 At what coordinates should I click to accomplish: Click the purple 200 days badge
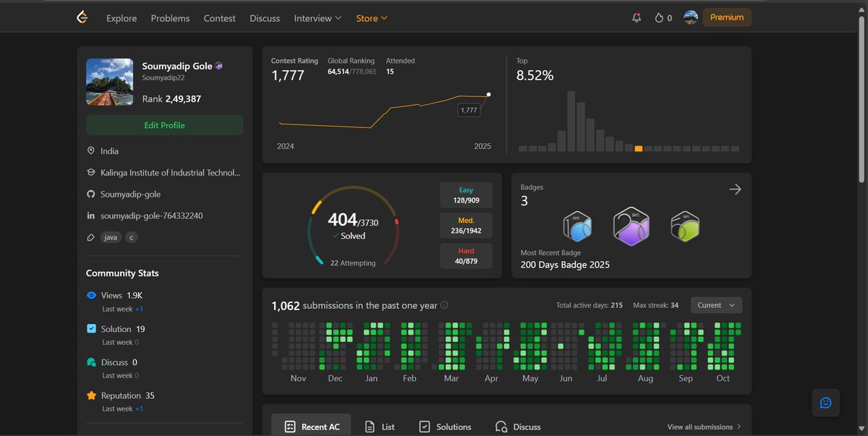pyautogui.click(x=631, y=226)
